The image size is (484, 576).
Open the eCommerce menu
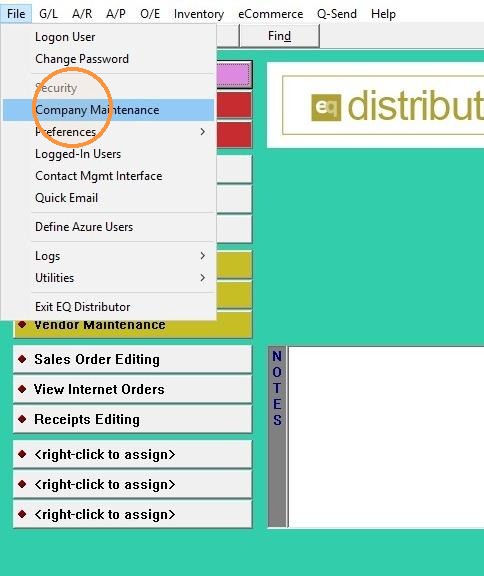[x=271, y=14]
